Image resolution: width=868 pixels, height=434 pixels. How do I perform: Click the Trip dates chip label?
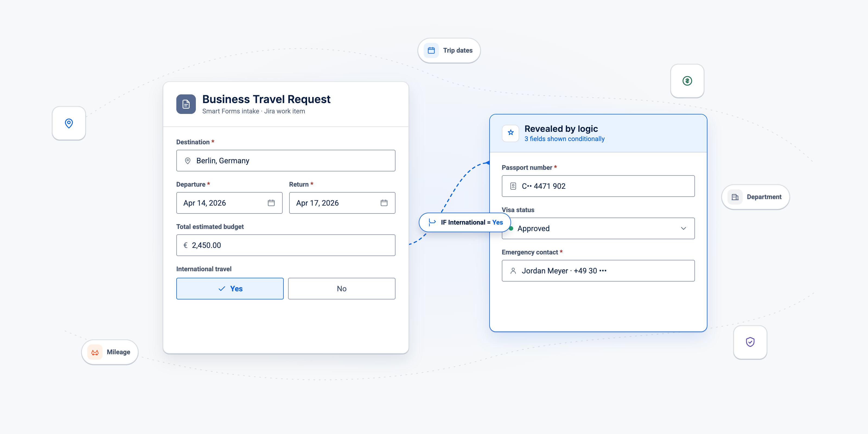click(x=458, y=50)
